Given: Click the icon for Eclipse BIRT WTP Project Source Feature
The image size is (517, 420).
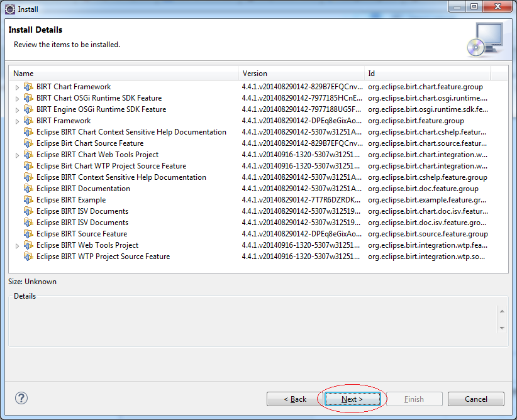Looking at the screenshot, I should 28,257.
